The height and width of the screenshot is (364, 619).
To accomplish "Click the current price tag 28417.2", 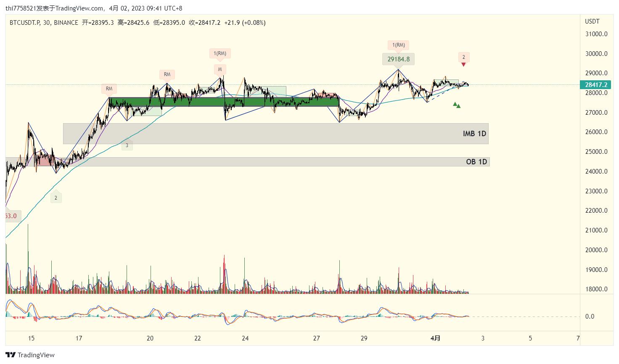I will [595, 84].
